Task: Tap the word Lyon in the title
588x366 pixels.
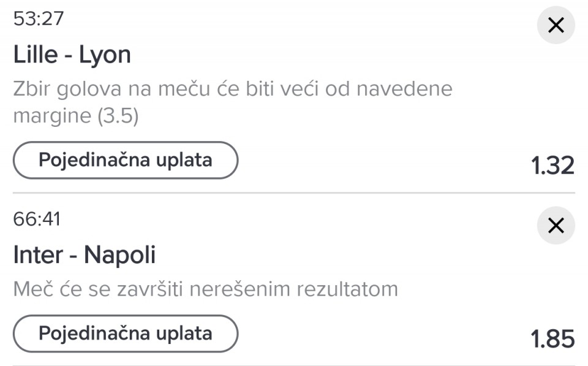Action: pyautogui.click(x=105, y=55)
